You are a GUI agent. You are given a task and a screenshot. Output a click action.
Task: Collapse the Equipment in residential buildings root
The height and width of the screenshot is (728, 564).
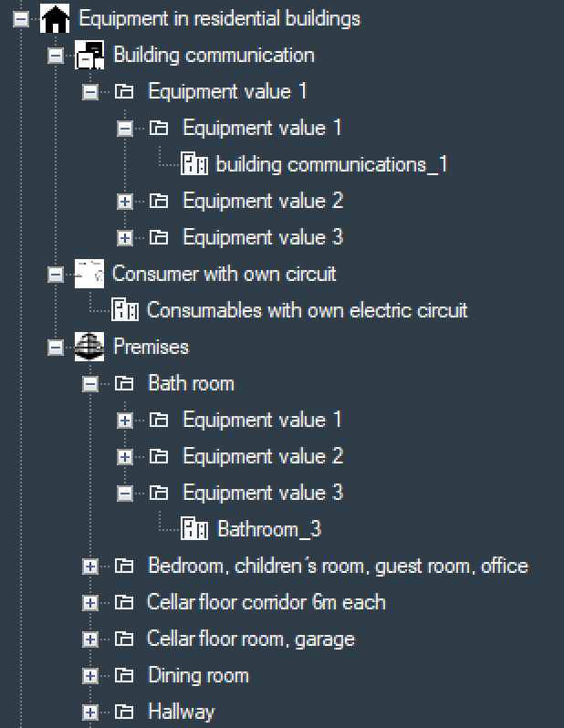coord(22,19)
